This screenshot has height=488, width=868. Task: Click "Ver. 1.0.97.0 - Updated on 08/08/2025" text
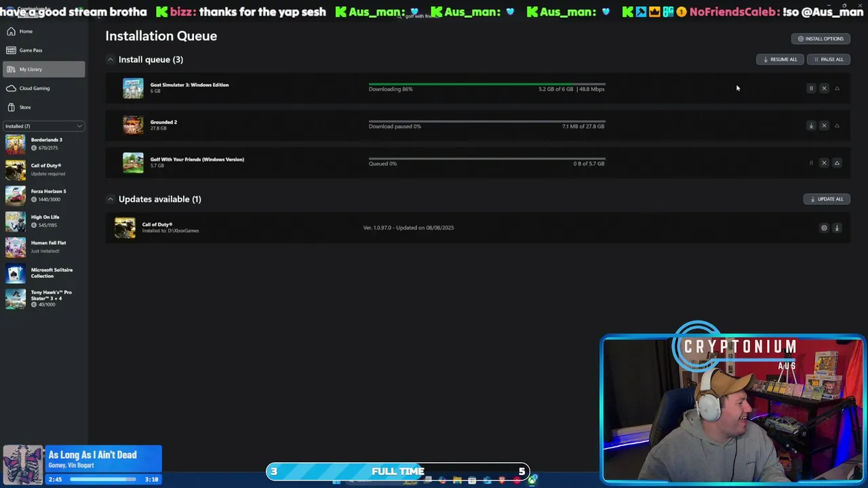(408, 228)
